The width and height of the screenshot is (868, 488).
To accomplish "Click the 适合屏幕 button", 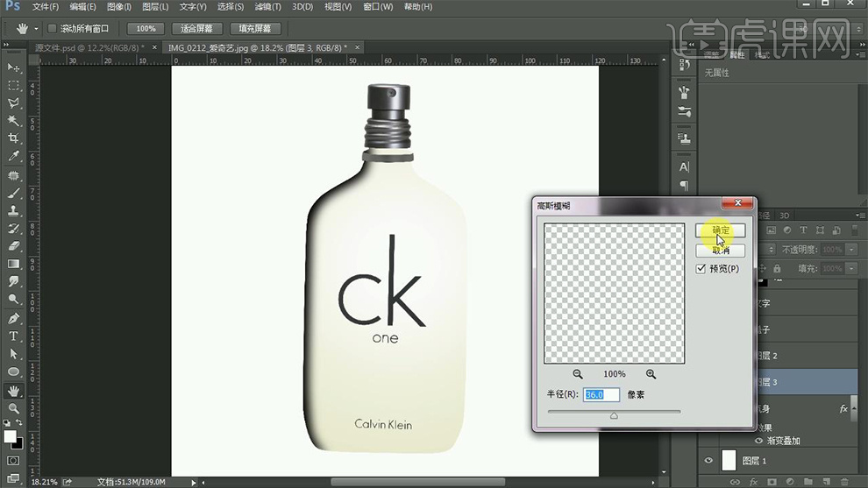I will coord(196,28).
